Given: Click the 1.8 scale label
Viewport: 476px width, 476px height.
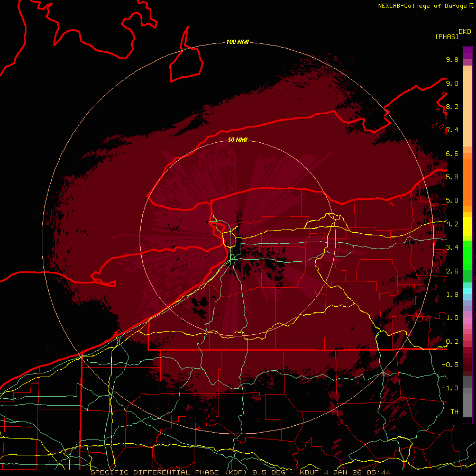Looking at the screenshot, I should pos(452,295).
